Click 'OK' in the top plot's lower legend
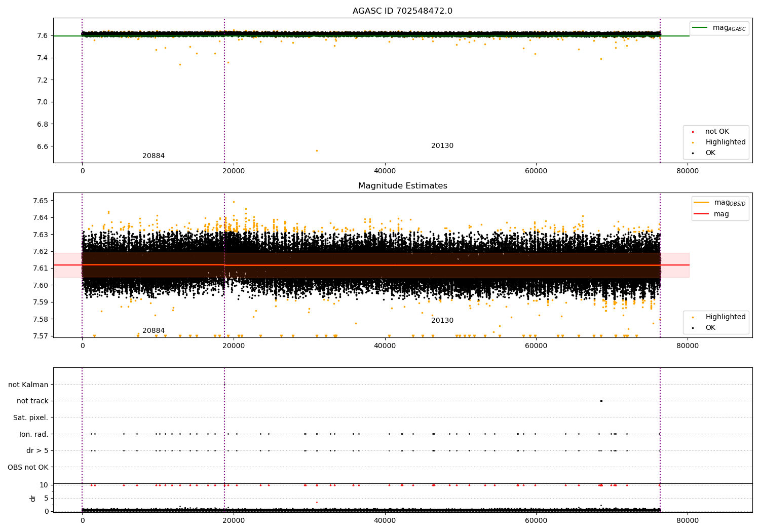Image resolution: width=760 pixels, height=532 pixels. coord(710,153)
